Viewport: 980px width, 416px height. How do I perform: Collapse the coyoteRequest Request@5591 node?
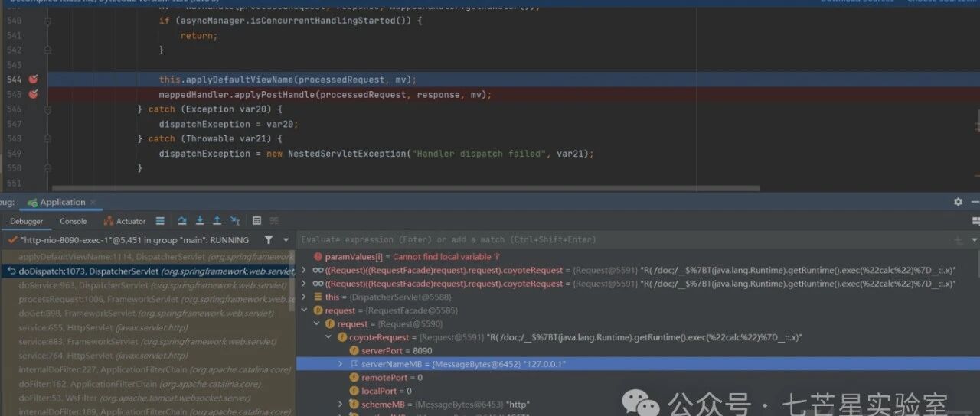[x=329, y=337]
